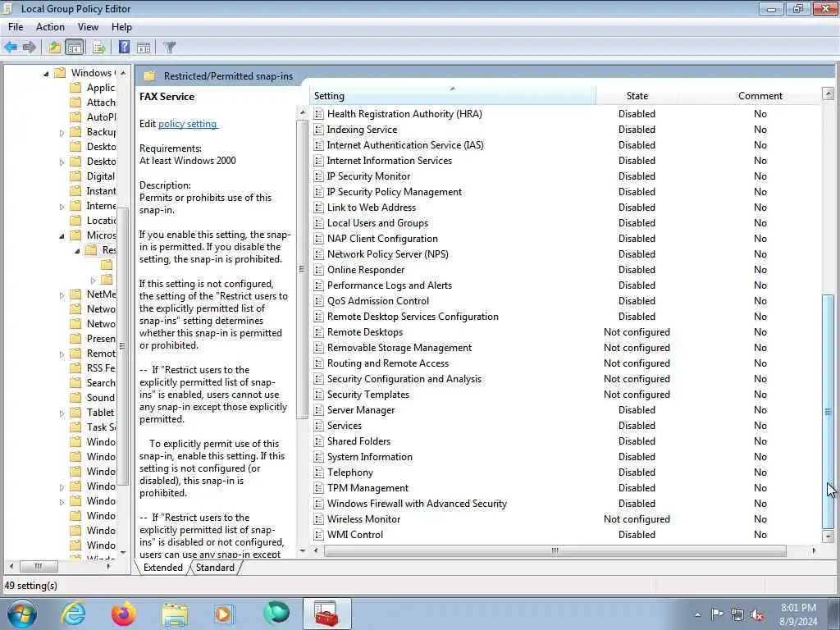This screenshot has height=630, width=840.
Task: Select the Search tree item
Action: [x=101, y=383]
